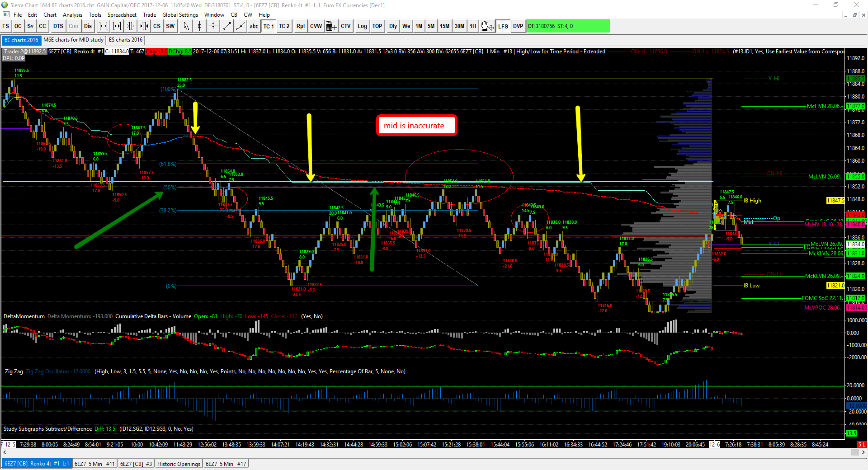
Task: Switch chart to Dly daily timeframe
Action: [x=393, y=26]
